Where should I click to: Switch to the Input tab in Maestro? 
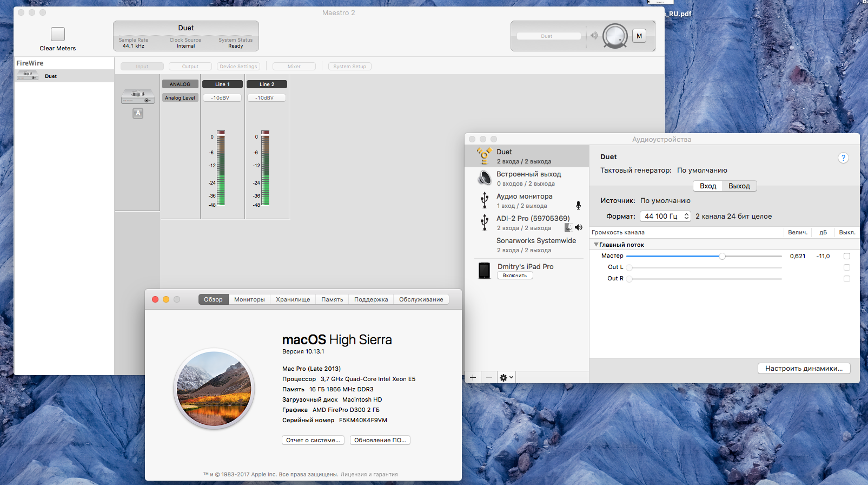pyautogui.click(x=142, y=67)
